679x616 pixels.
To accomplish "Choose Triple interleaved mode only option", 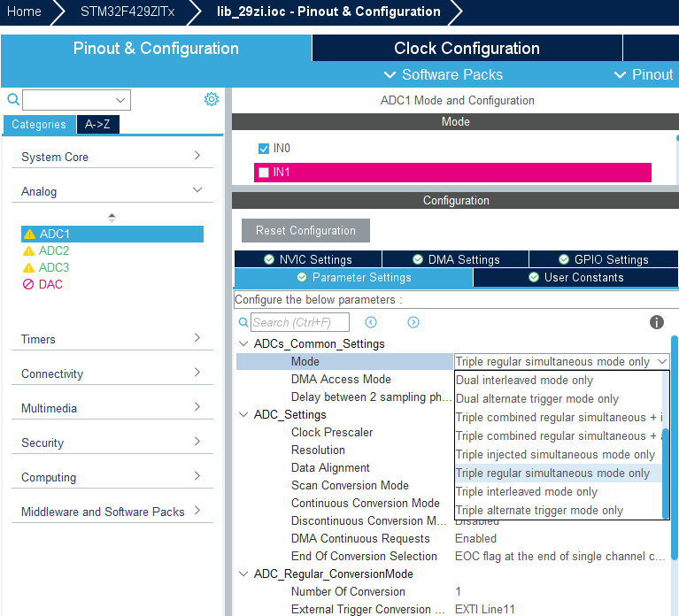I will click(x=559, y=492).
